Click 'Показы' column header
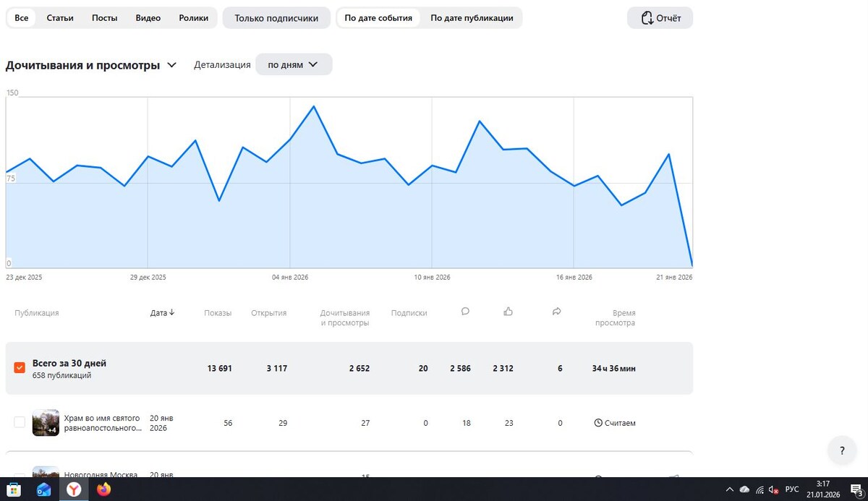The height and width of the screenshot is (501, 868). point(218,313)
